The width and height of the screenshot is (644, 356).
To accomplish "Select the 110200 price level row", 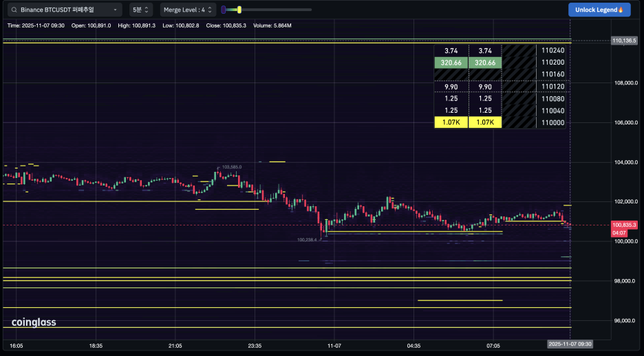I will (552, 63).
